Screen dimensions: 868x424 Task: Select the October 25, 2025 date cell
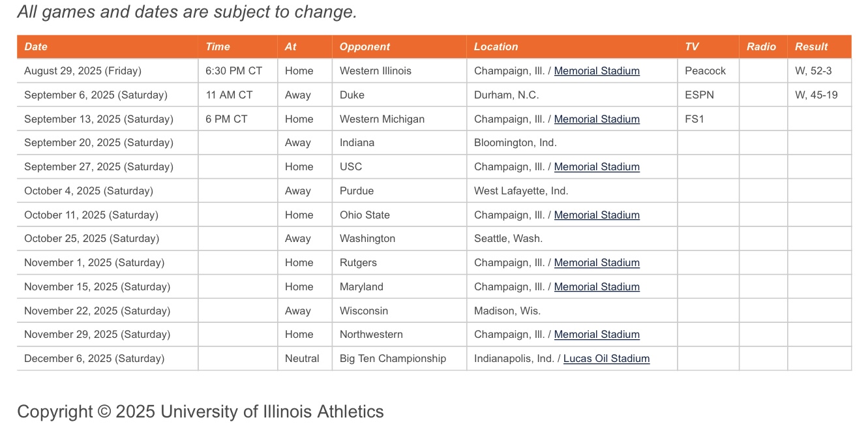click(x=91, y=239)
